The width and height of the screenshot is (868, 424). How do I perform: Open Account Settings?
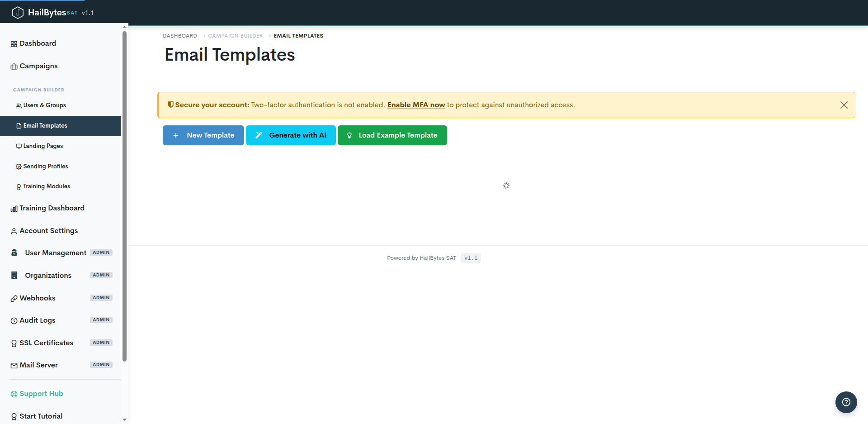(x=61, y=231)
